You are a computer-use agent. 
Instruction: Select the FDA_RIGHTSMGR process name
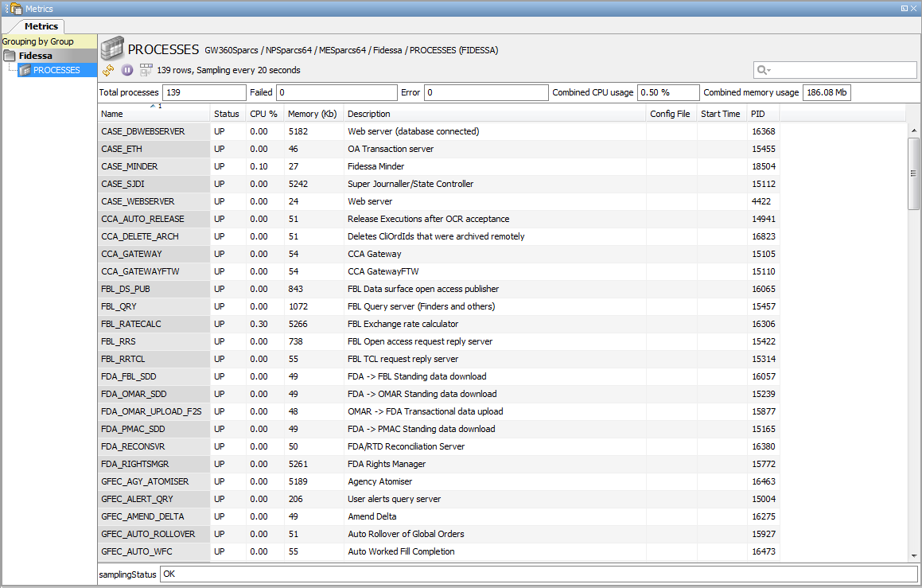tap(134, 464)
